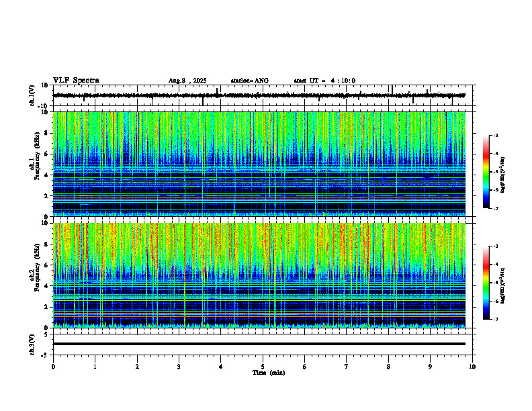Click the "ch.1(V)" axis label
The height and width of the screenshot is (411, 532).
pos(32,95)
